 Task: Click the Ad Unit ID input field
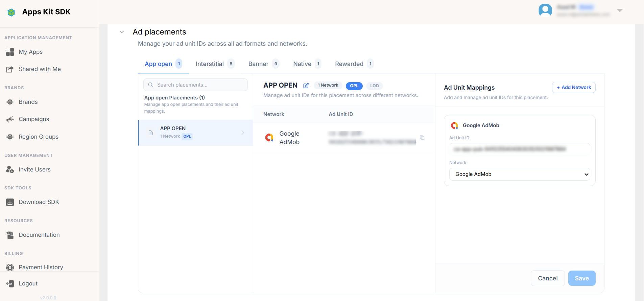520,149
